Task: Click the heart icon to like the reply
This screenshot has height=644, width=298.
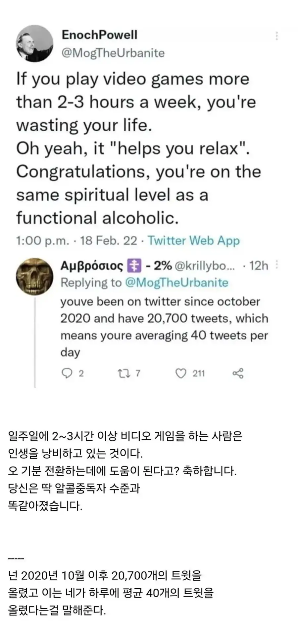Action: (180, 373)
